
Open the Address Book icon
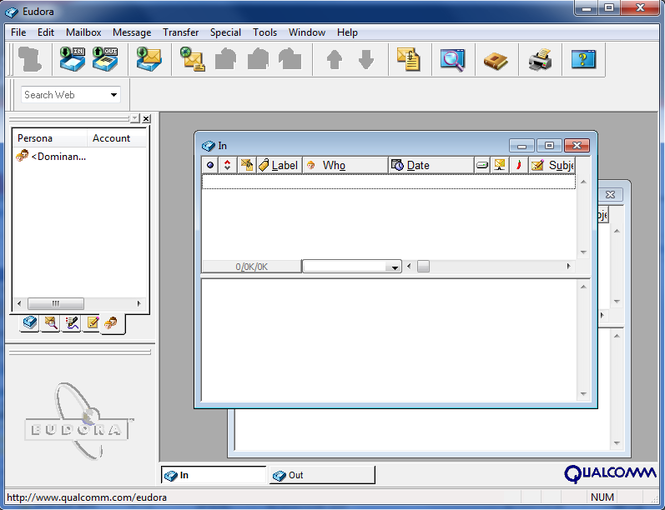coord(496,60)
